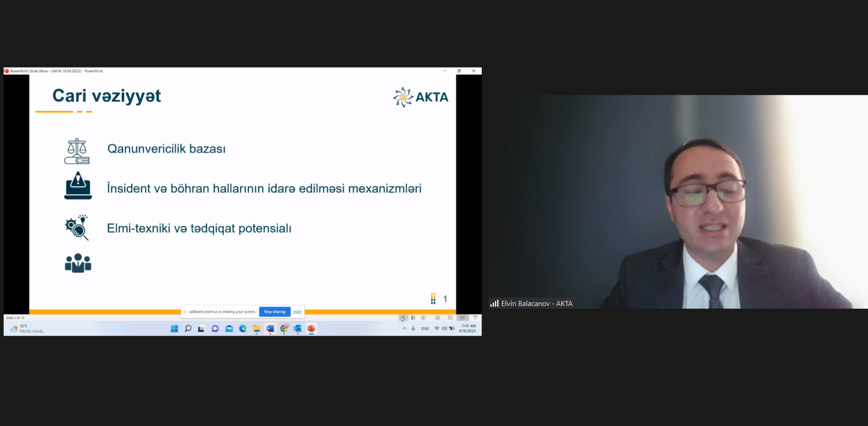Open ENG language input switcher
868x426 pixels.
425,329
